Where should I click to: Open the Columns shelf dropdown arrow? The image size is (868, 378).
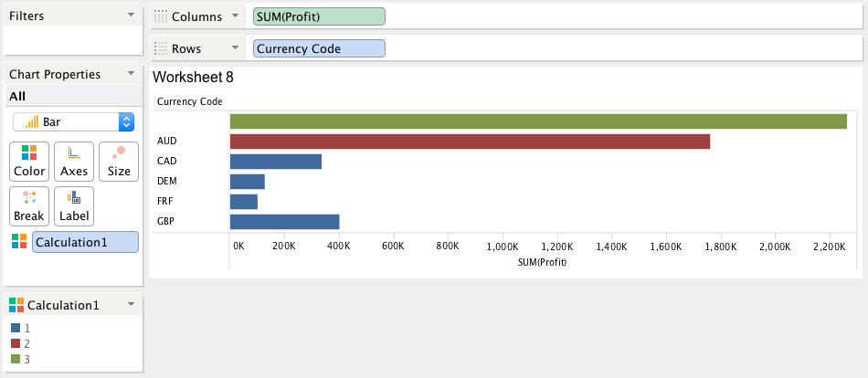(235, 16)
